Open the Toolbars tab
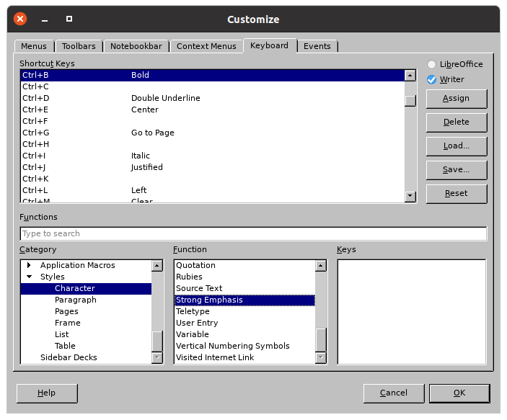 point(79,46)
